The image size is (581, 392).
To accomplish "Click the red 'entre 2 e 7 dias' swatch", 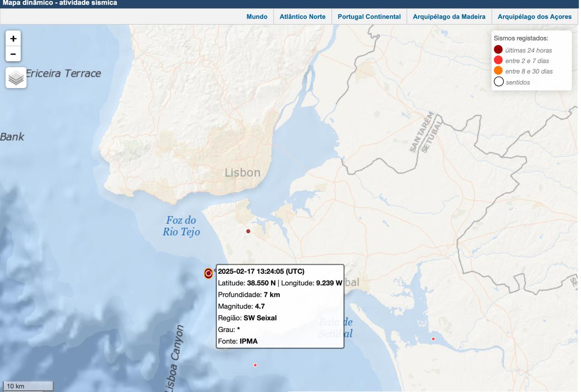I will pos(498,60).
